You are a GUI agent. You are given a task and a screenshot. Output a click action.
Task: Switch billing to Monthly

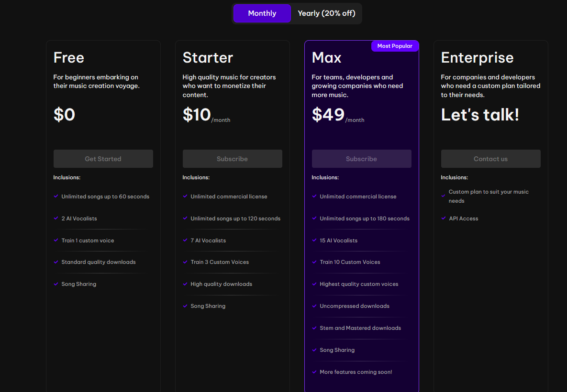tap(262, 13)
